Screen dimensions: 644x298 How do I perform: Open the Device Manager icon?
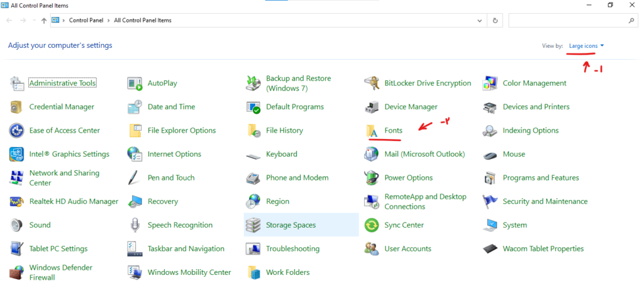[x=372, y=107]
